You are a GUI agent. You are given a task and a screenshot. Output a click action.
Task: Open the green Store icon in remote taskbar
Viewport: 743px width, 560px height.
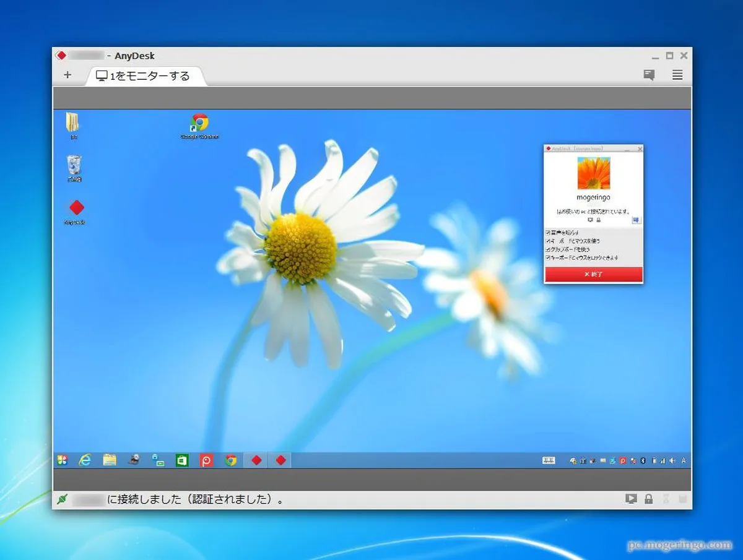click(182, 460)
